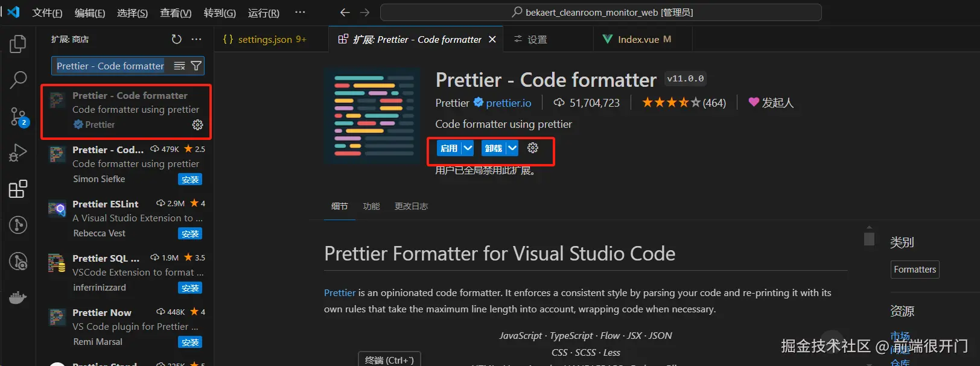Image resolution: width=980 pixels, height=366 pixels.
Task: Open the Extensions view icon
Action: tap(18, 189)
